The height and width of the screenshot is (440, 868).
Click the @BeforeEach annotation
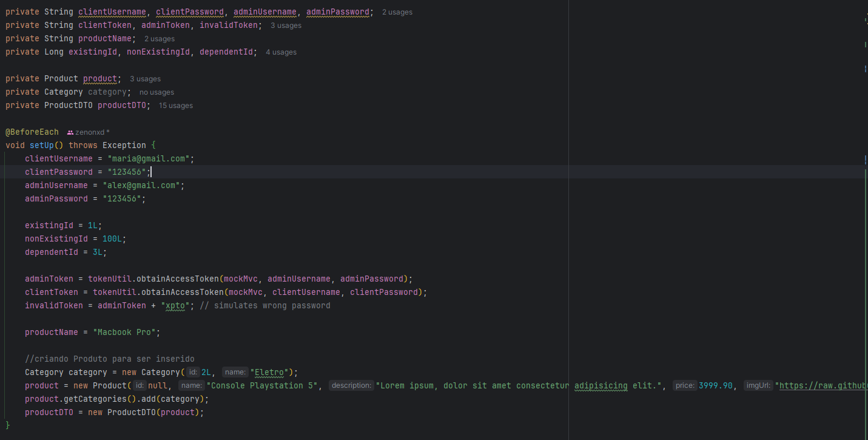coord(32,132)
